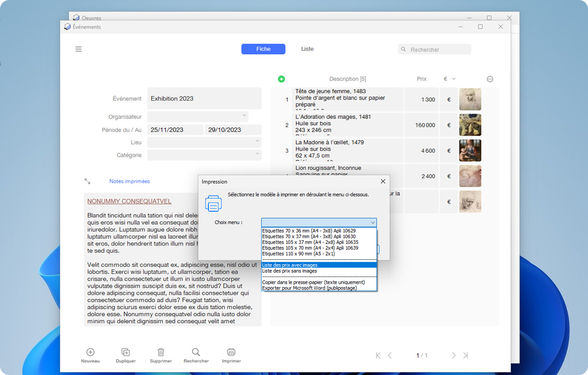Click the Dupliquer icon
Screen dimensions: 588x375
click(x=126, y=352)
